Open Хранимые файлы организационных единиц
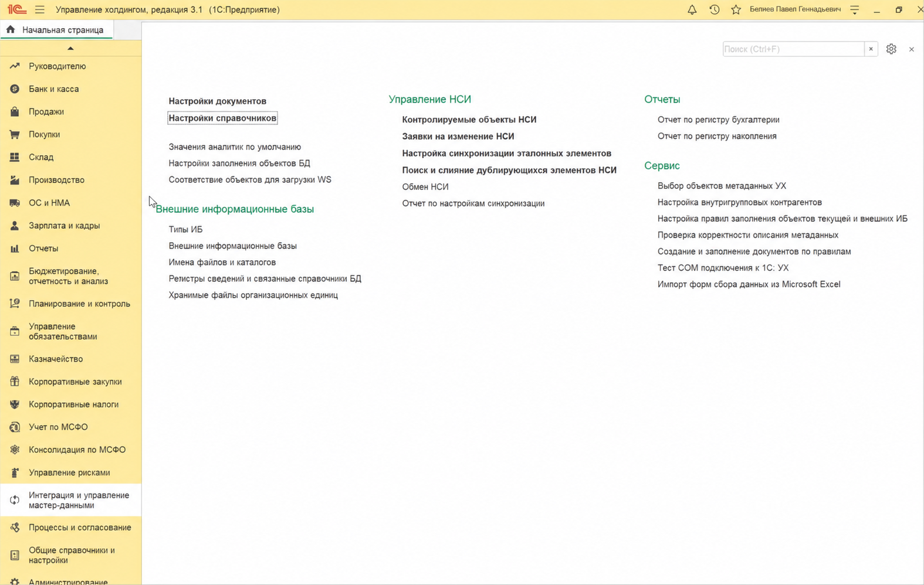 click(253, 295)
